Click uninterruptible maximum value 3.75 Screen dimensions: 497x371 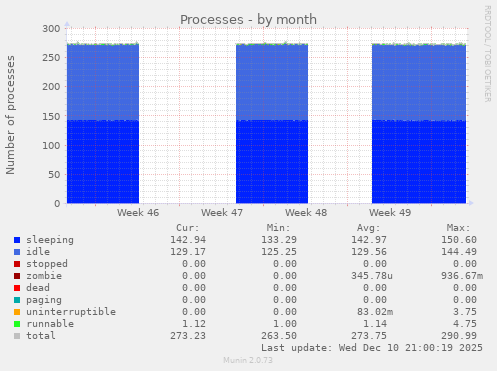point(465,312)
